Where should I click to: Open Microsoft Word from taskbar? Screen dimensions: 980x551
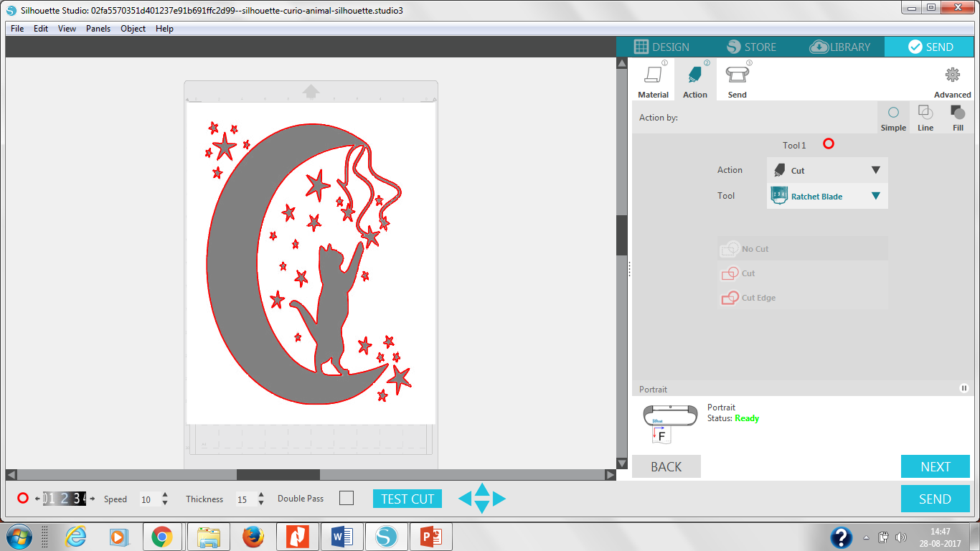click(341, 537)
